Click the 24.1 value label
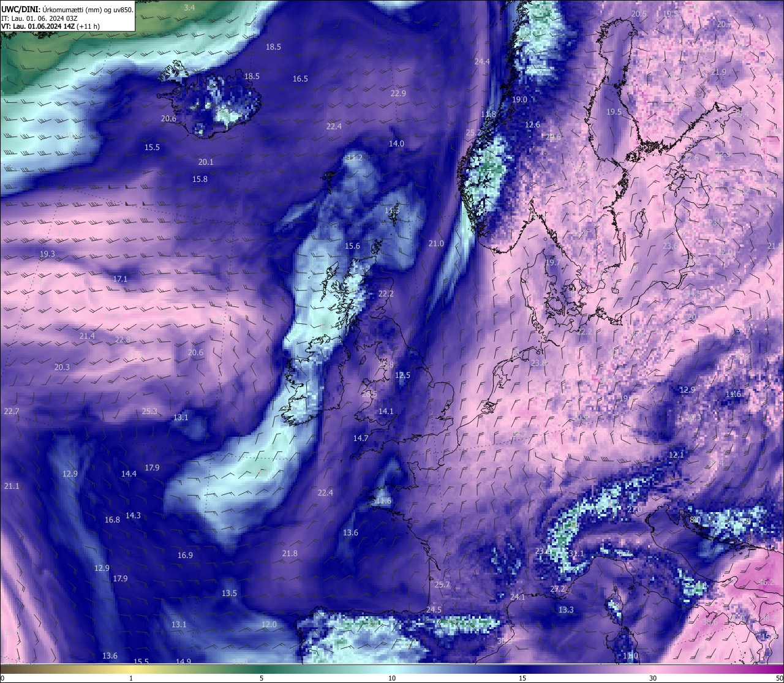The height and width of the screenshot is (683, 784). [518, 597]
